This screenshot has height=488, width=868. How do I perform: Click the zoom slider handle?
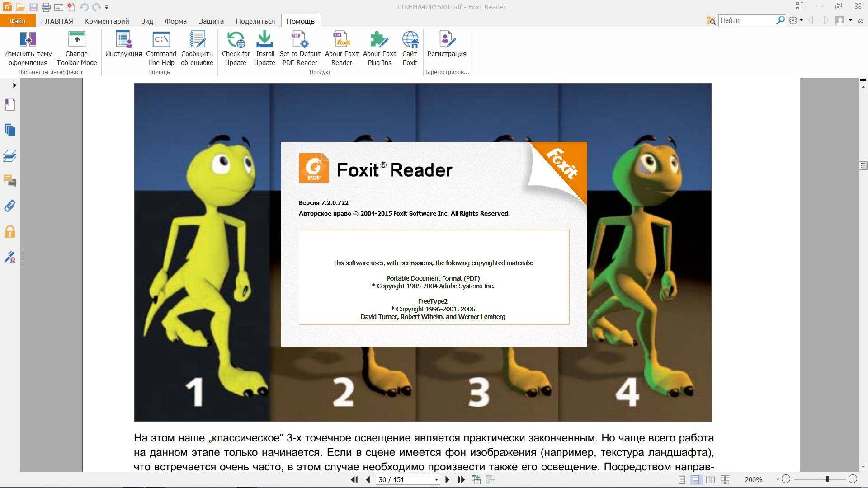(x=827, y=479)
